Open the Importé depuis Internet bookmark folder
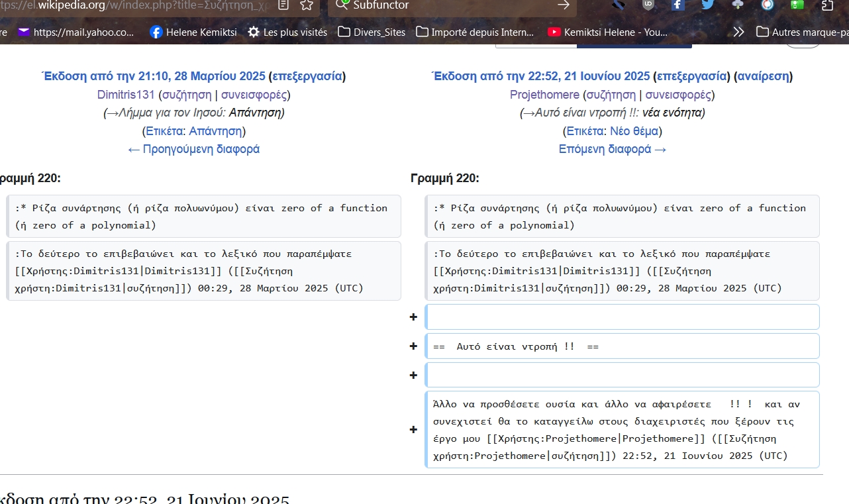The image size is (849, 504). pos(475,32)
